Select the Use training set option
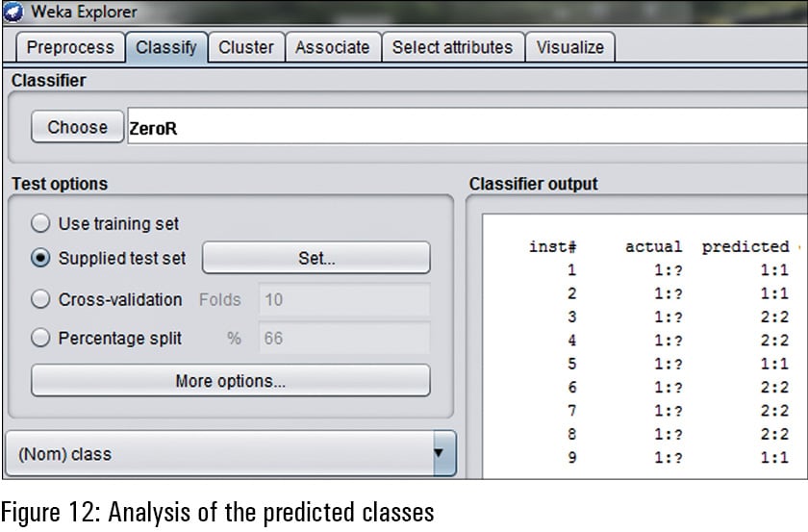 point(40,223)
